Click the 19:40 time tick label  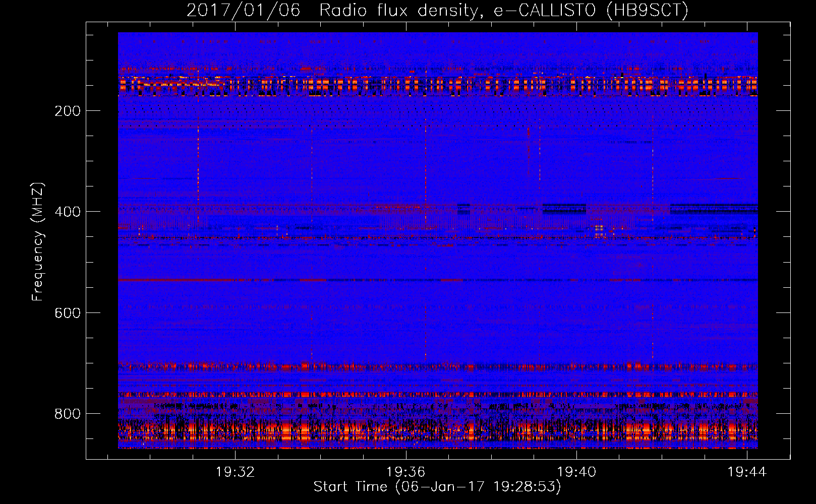coord(576,472)
